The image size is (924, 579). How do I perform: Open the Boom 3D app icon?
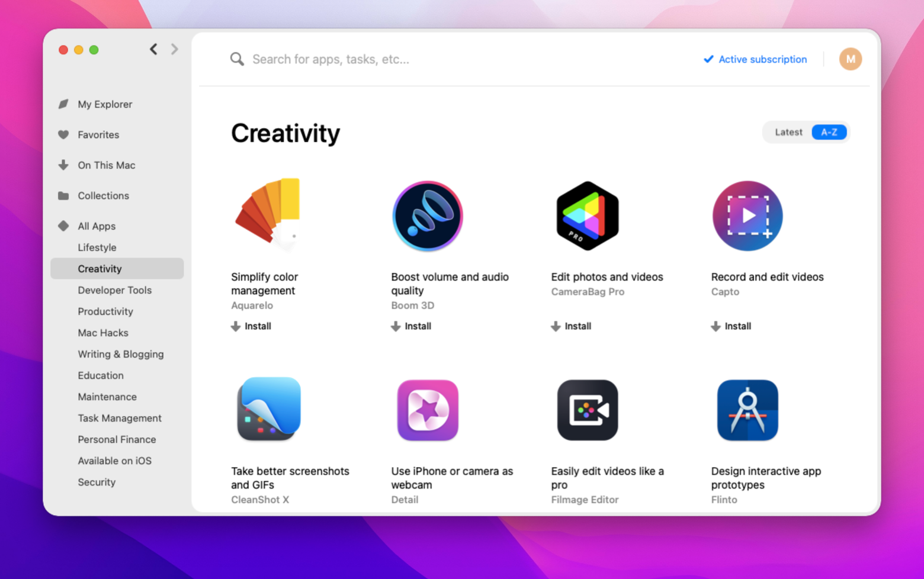pyautogui.click(x=428, y=216)
